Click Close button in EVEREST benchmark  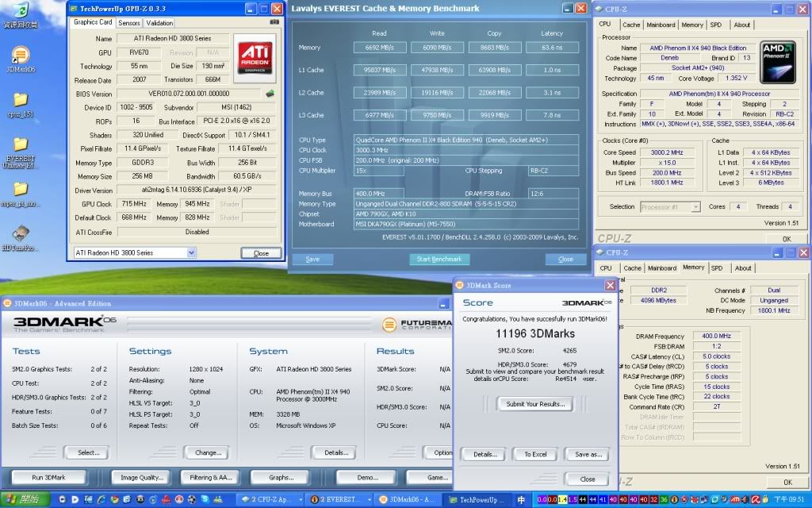click(565, 260)
